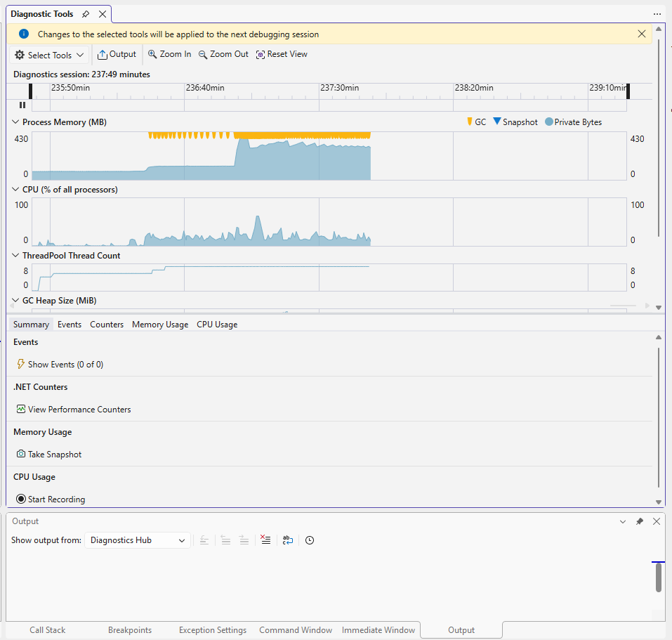Screen dimensions: 672x640
Task: Switch to the Memory Usage tab
Action: 160,325
